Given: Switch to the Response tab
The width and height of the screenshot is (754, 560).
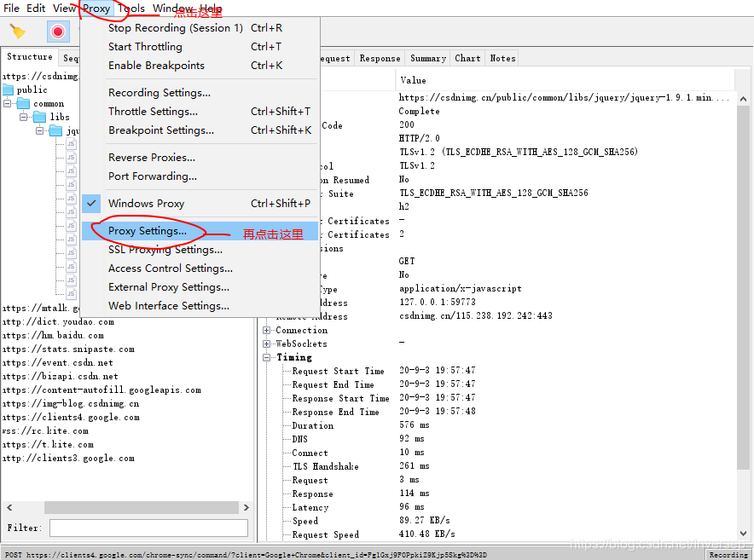Looking at the screenshot, I should tap(380, 58).
